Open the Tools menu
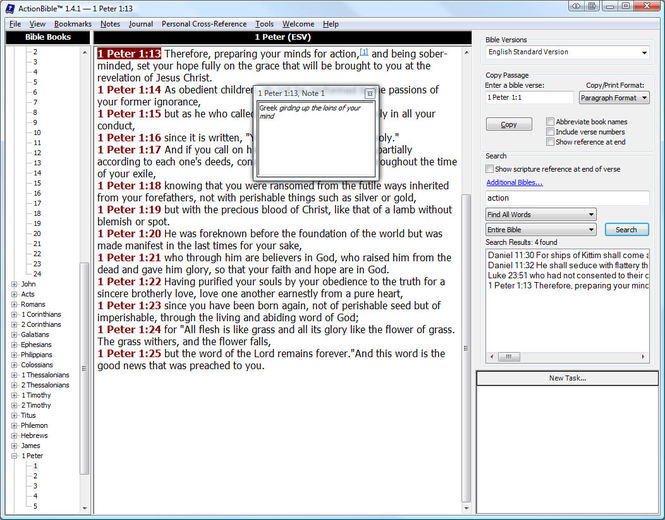Image resolution: width=665 pixels, height=520 pixels. point(264,24)
